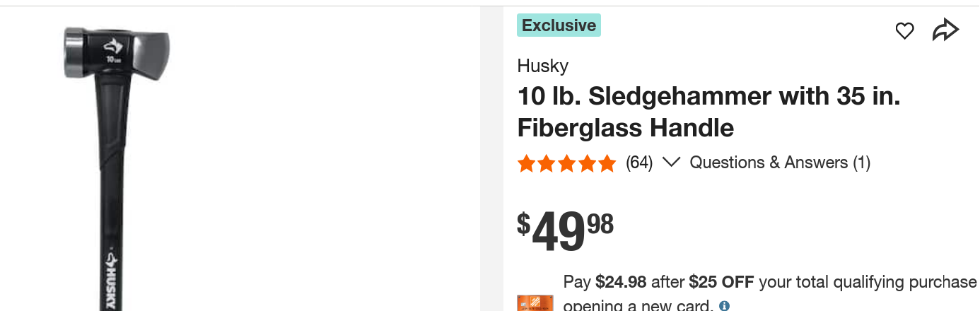Click the $49.98 price
Image resolution: width=980 pixels, height=311 pixels.
coord(565,230)
